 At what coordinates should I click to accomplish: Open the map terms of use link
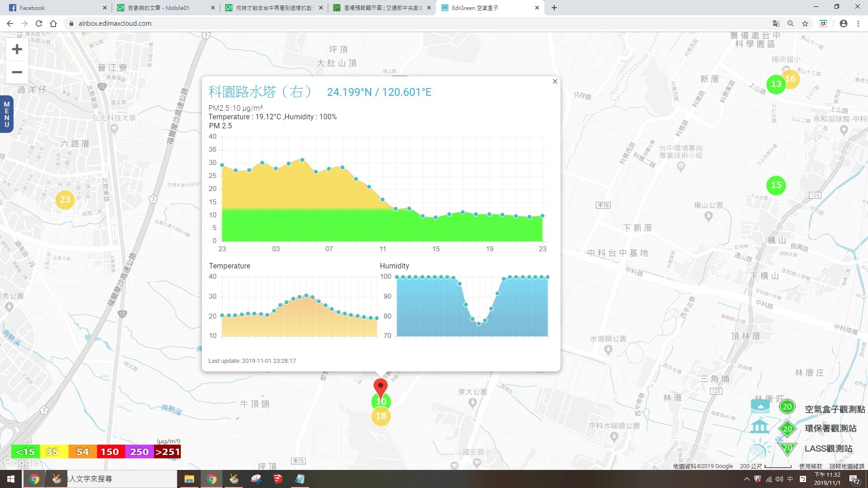[811, 466]
